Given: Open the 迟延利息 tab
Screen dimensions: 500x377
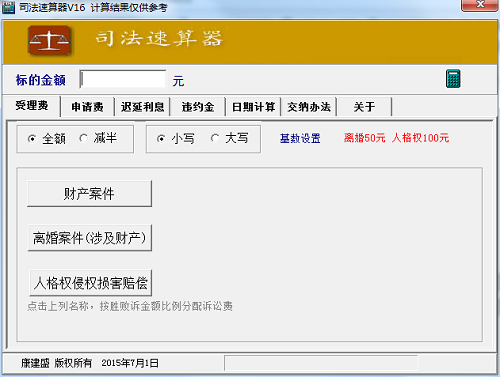Looking at the screenshot, I should [x=142, y=107].
